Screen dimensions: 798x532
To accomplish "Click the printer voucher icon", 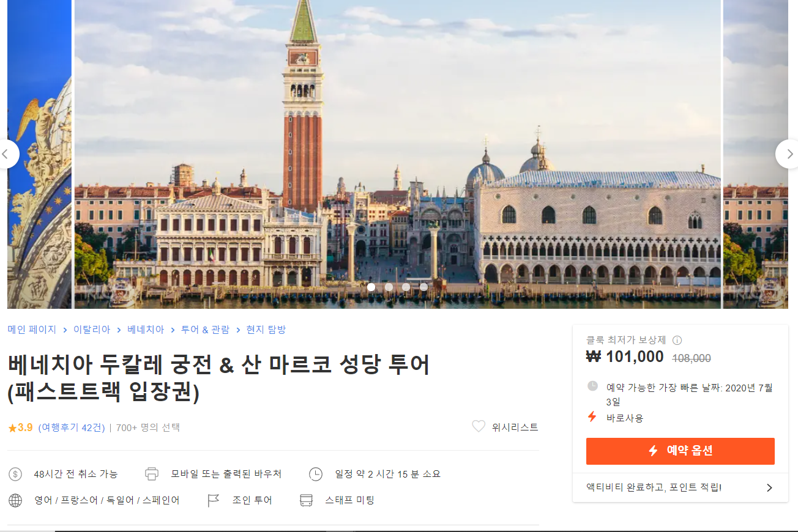I will pyautogui.click(x=152, y=474).
